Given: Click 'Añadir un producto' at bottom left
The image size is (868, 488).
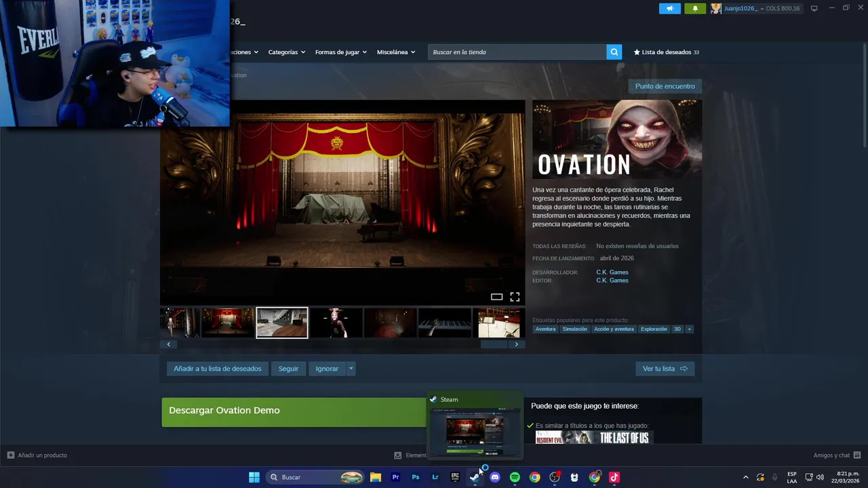Looking at the screenshot, I should tap(37, 455).
